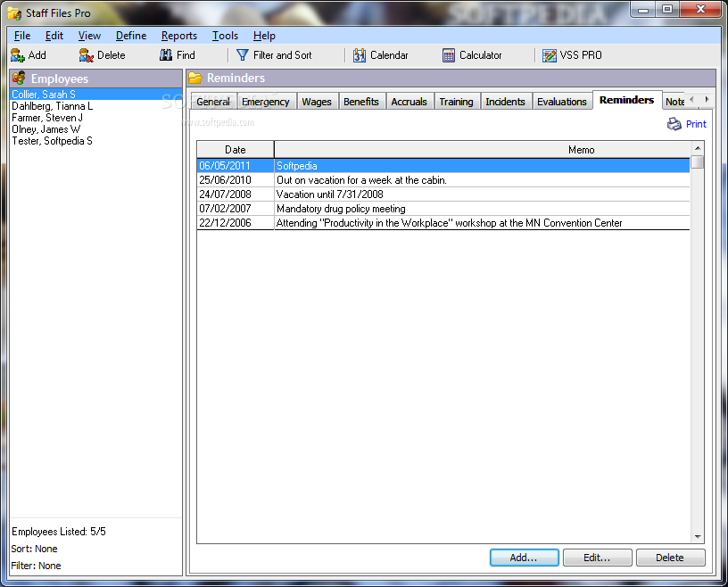728x587 pixels.
Task: Click the Filter: None status text
Action: click(x=37, y=566)
